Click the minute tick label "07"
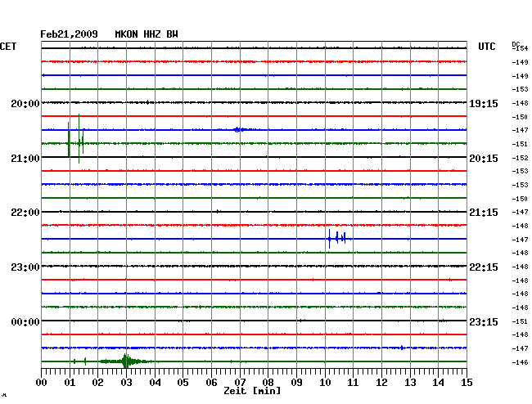 tap(240, 383)
